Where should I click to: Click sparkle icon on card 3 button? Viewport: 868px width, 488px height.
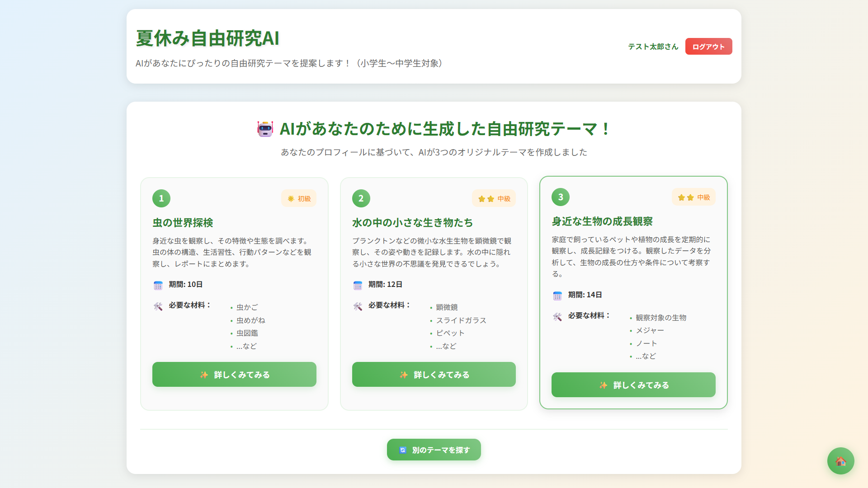coord(604,385)
